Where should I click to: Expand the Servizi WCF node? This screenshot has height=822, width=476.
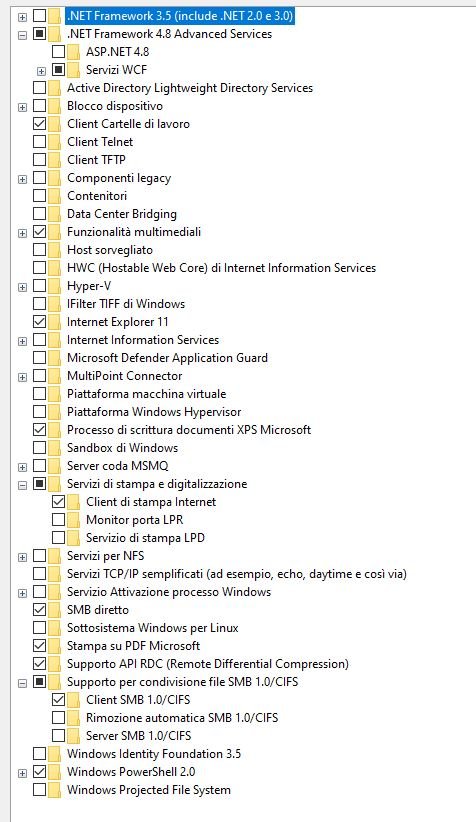[x=41, y=71]
